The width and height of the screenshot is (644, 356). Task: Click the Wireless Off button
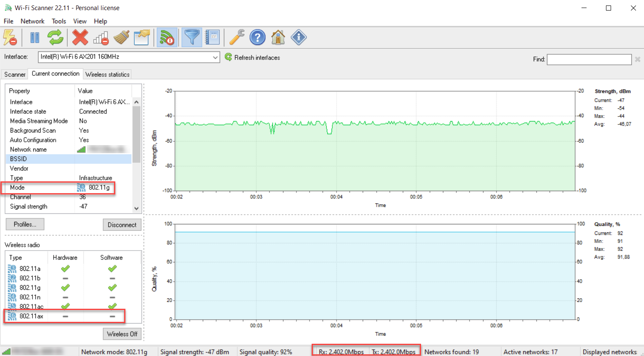[122, 334]
